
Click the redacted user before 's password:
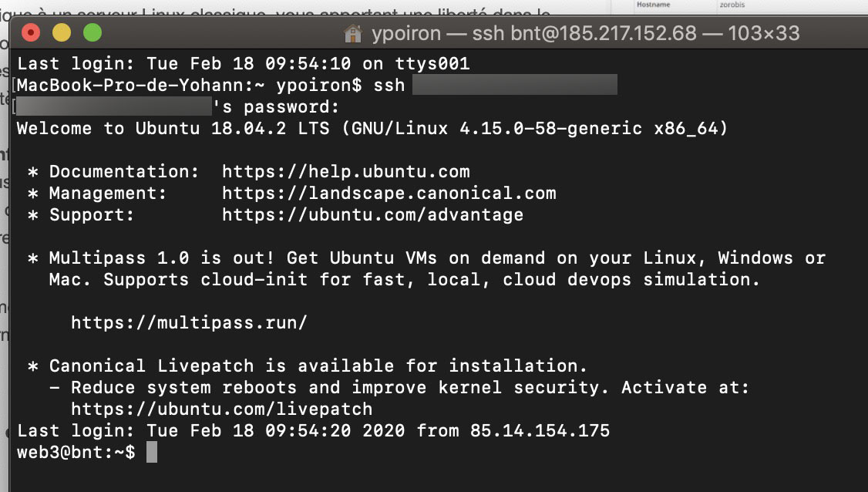pyautogui.click(x=113, y=106)
